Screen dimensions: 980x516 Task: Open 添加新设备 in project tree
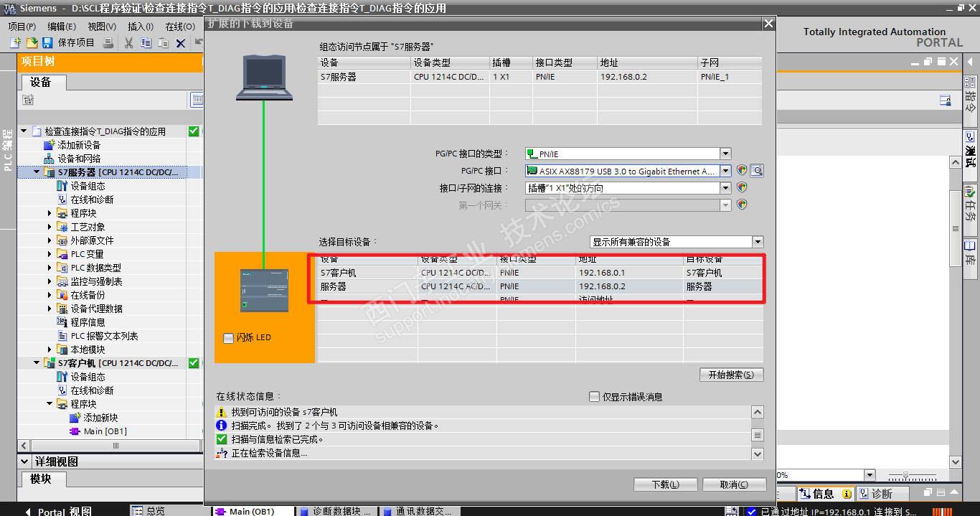click(79, 145)
